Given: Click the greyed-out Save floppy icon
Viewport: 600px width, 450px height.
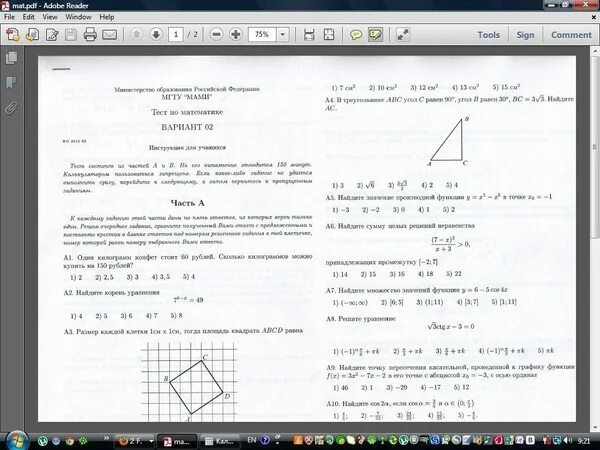Looking at the screenshot, I should pyautogui.click(x=71, y=35).
